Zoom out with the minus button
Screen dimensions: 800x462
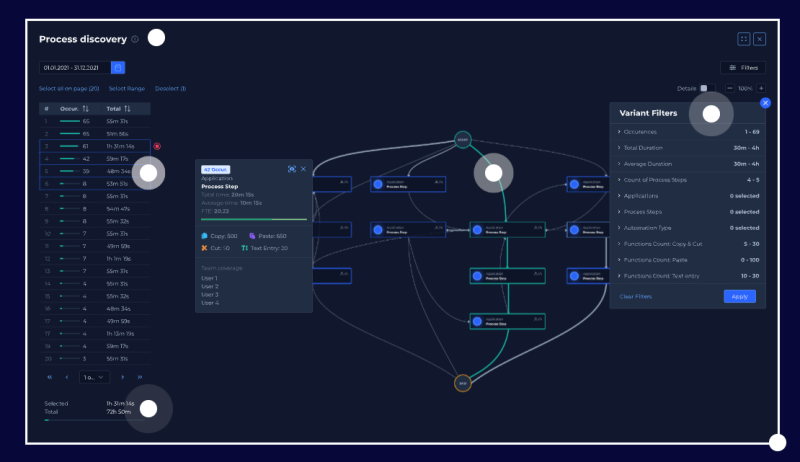pyautogui.click(x=730, y=88)
